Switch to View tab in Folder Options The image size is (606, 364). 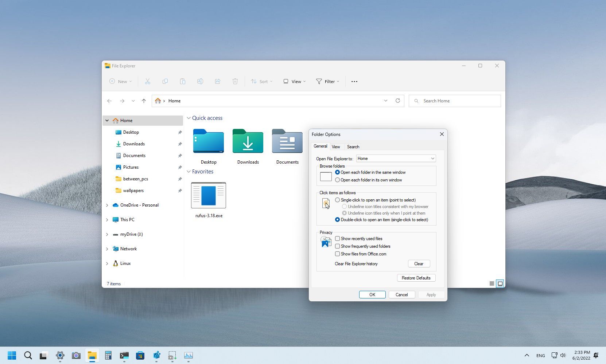336,147
